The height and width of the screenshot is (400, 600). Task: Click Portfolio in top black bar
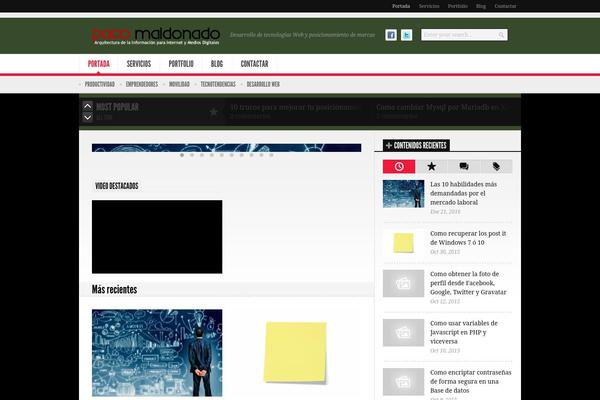click(458, 6)
